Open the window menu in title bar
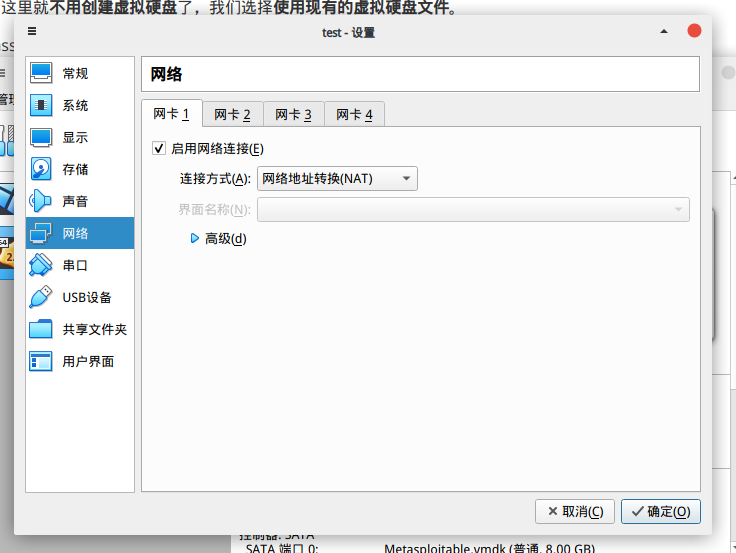This screenshot has width=736, height=553. [32, 31]
